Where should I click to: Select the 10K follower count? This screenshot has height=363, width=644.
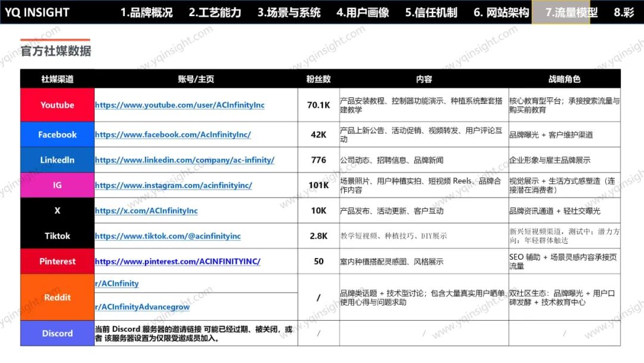tap(318, 211)
